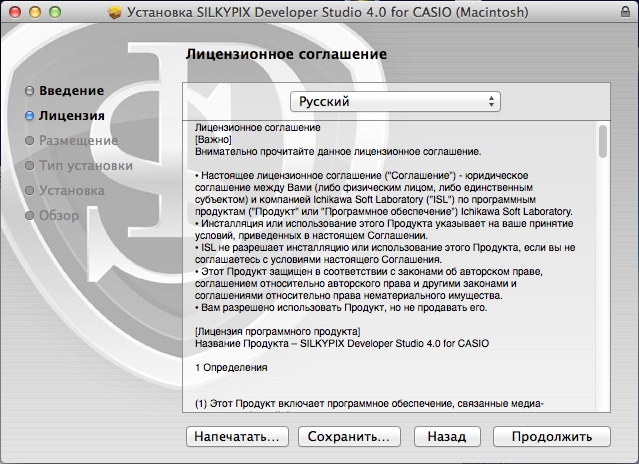Save the license via Сохранить…
Screen dimensions: 639x464
coord(349,436)
